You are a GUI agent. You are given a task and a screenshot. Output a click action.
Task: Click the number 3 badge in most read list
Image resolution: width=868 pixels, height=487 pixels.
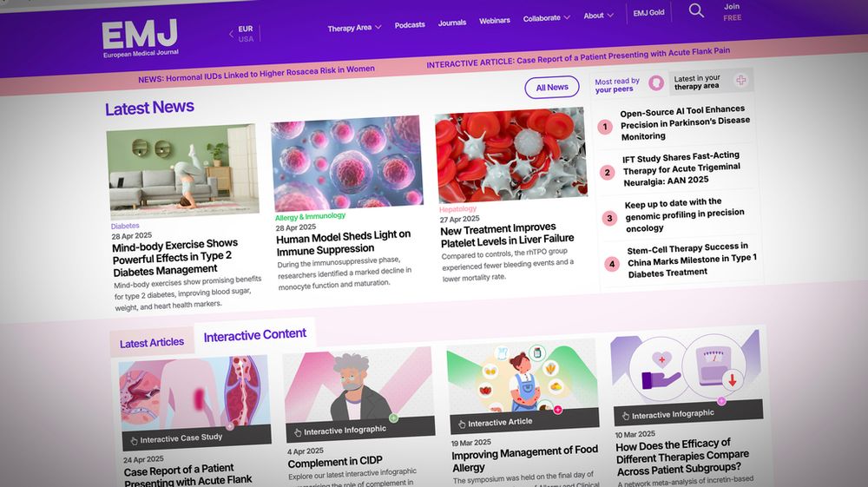coord(609,218)
